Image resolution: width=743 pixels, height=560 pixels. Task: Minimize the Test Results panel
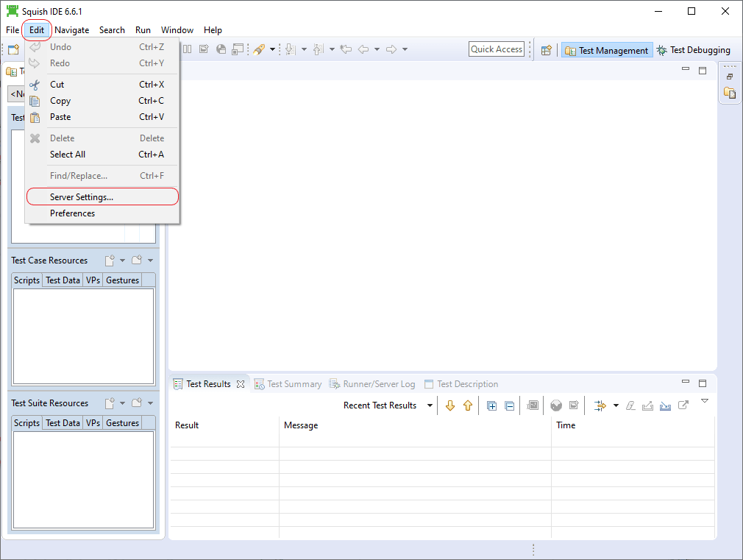(685, 383)
